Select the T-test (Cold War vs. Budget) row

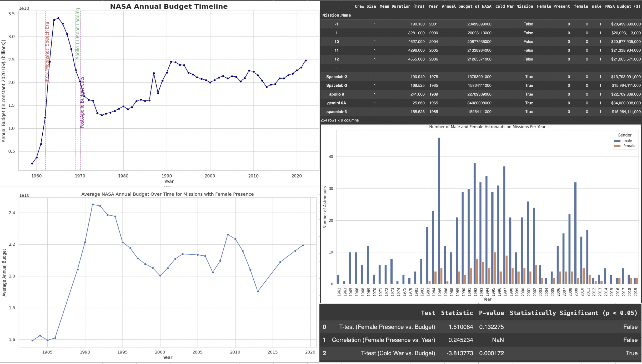click(x=398, y=353)
